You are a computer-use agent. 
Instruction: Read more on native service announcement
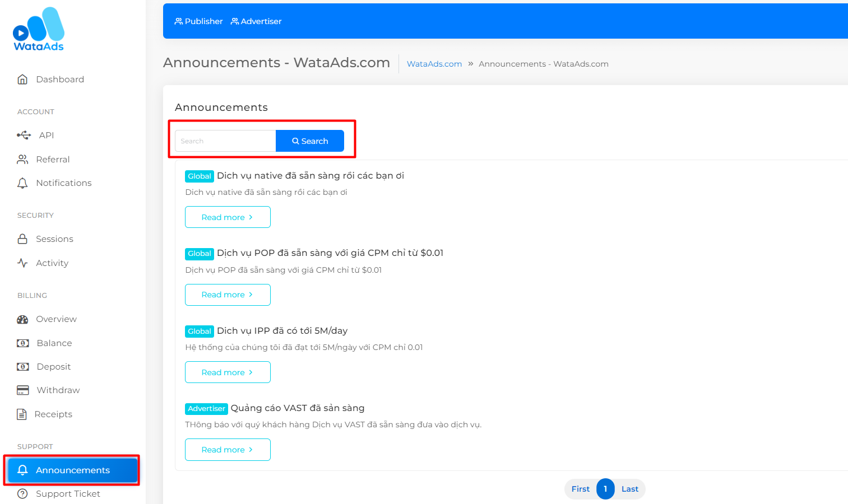pyautogui.click(x=228, y=217)
